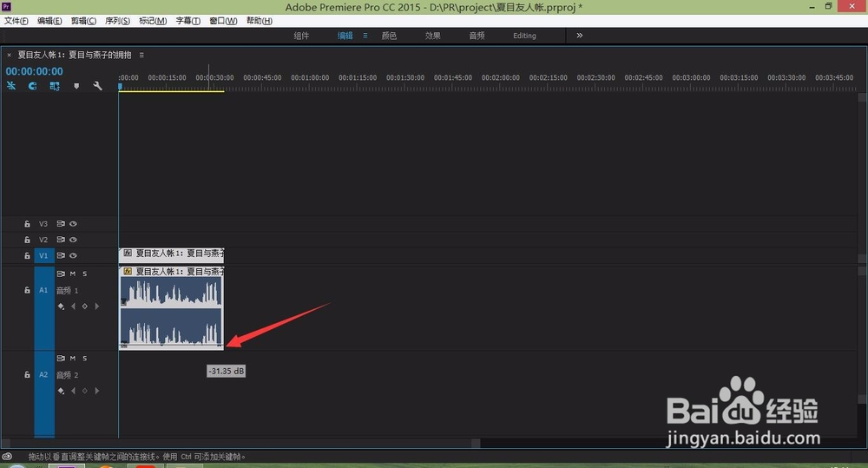Toggle lock on track V2

[27, 240]
